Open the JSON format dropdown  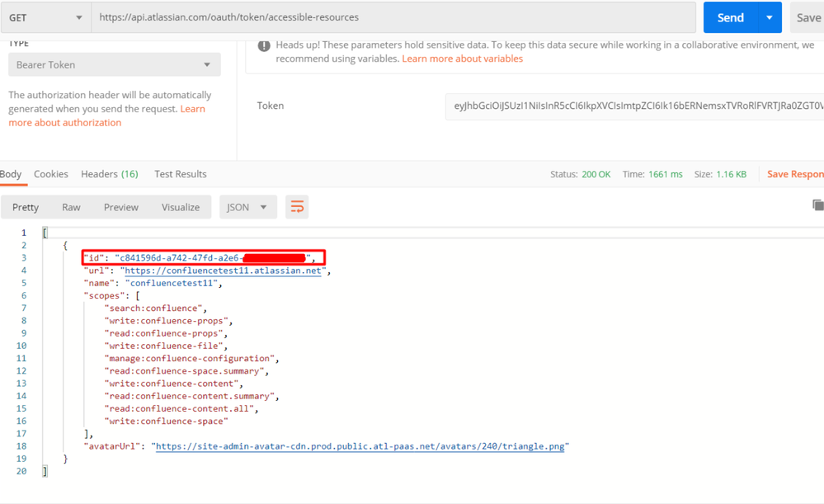247,207
